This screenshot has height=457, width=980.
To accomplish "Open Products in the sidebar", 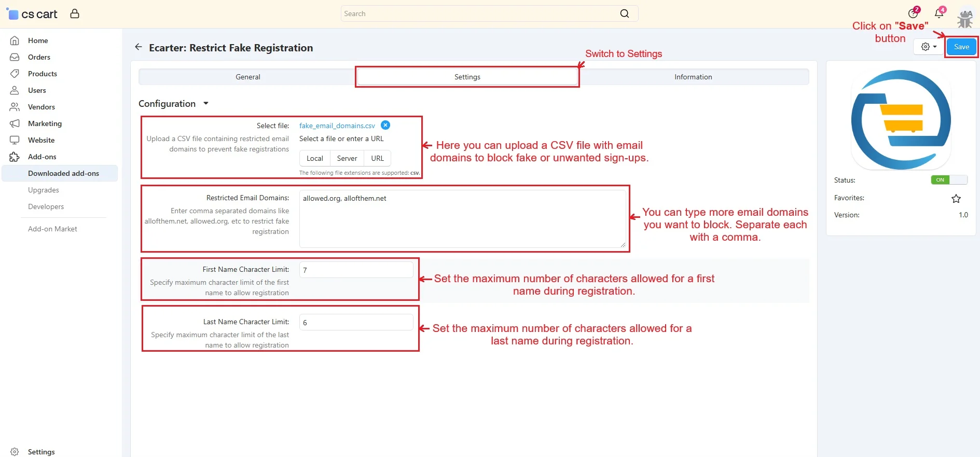I will point(43,74).
